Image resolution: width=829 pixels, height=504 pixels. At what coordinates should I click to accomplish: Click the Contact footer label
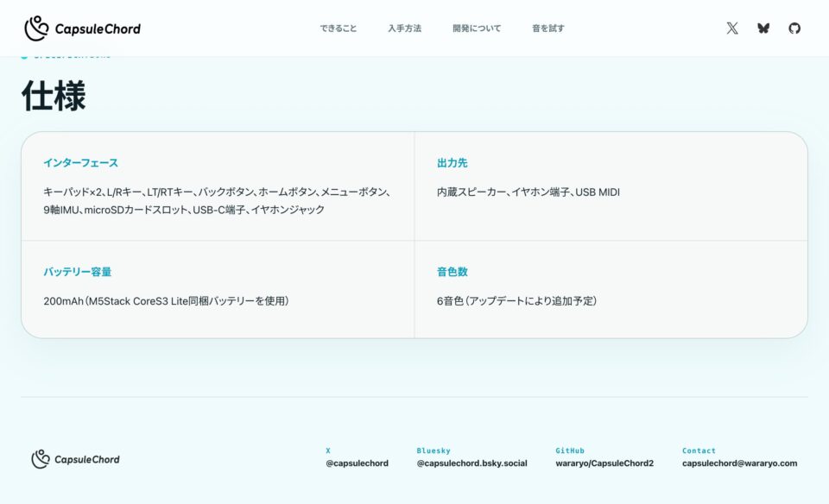coord(699,450)
